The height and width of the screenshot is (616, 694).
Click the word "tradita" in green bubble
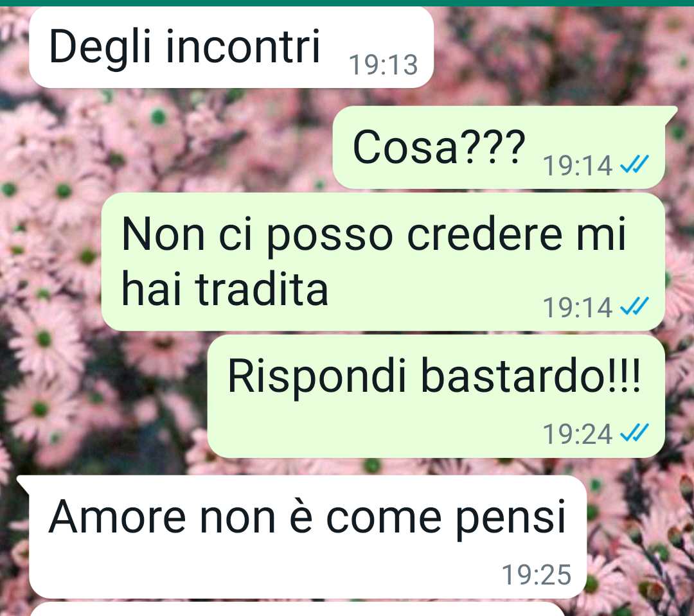point(262,288)
